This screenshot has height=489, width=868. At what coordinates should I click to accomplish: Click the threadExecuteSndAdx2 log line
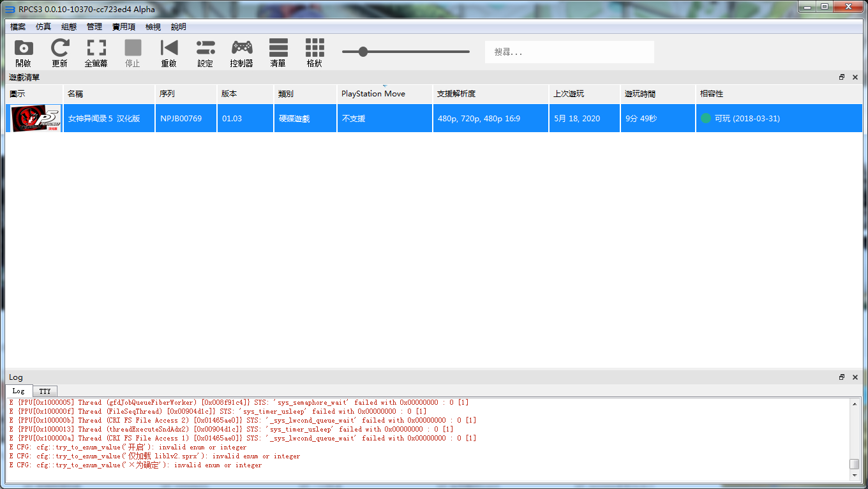[231, 429]
